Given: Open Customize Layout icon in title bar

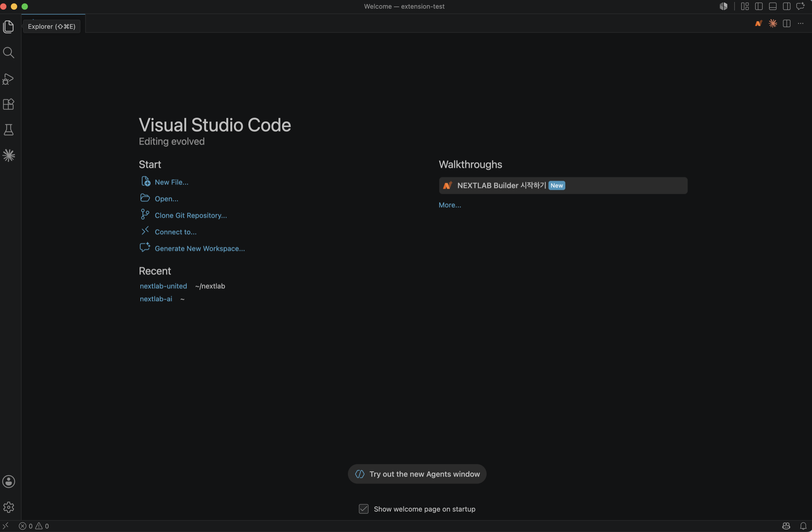Looking at the screenshot, I should pos(745,6).
